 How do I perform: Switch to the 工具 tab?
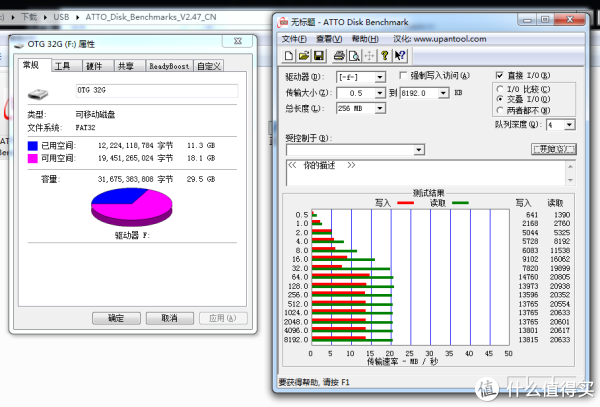pos(67,66)
